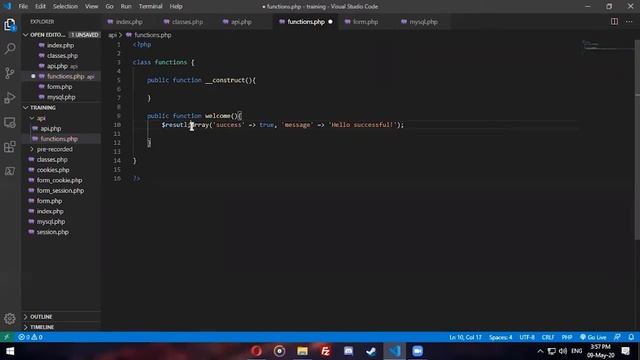Open the Source Control view
The image size is (640, 360).
coord(10,73)
